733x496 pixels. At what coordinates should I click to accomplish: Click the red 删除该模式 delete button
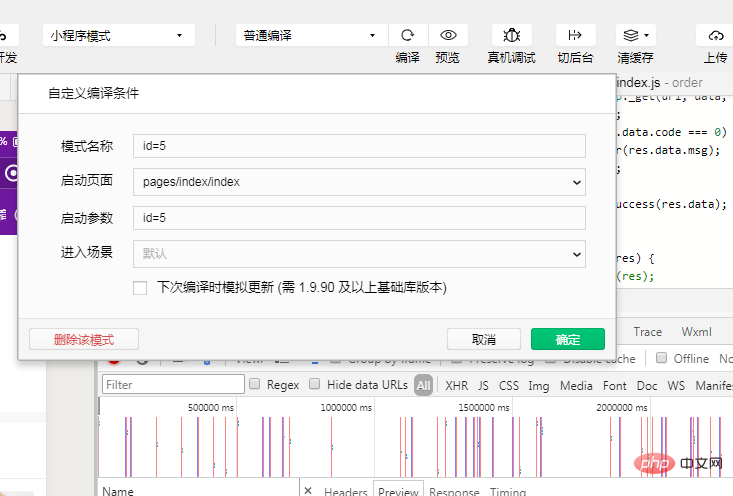pyautogui.click(x=84, y=339)
